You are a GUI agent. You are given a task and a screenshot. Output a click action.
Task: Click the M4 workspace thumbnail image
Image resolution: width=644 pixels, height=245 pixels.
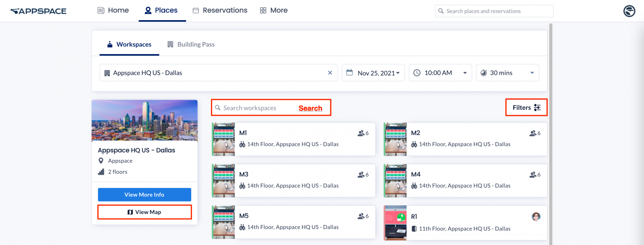click(395, 181)
